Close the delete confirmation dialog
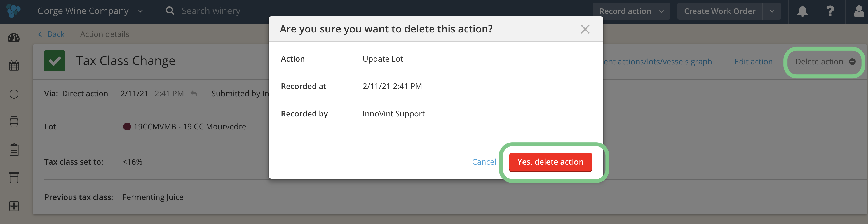The image size is (868, 224). pyautogui.click(x=585, y=29)
